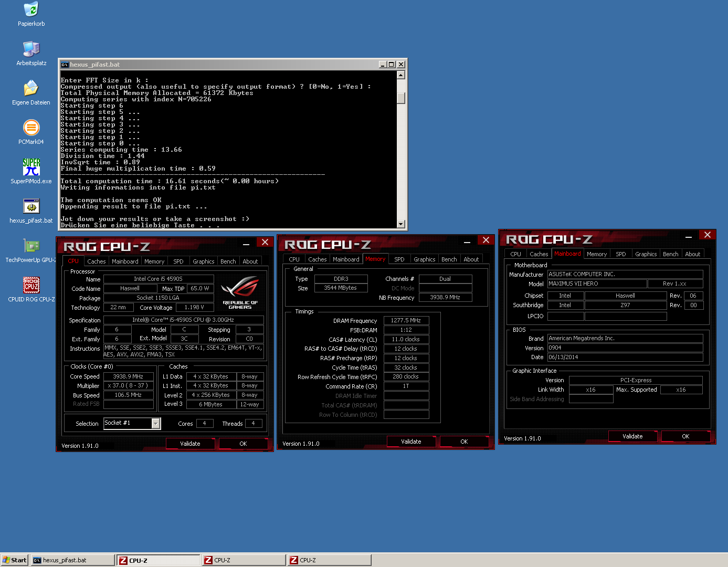Click OK in the Memory tab window
The image size is (728, 567).
pyautogui.click(x=464, y=442)
